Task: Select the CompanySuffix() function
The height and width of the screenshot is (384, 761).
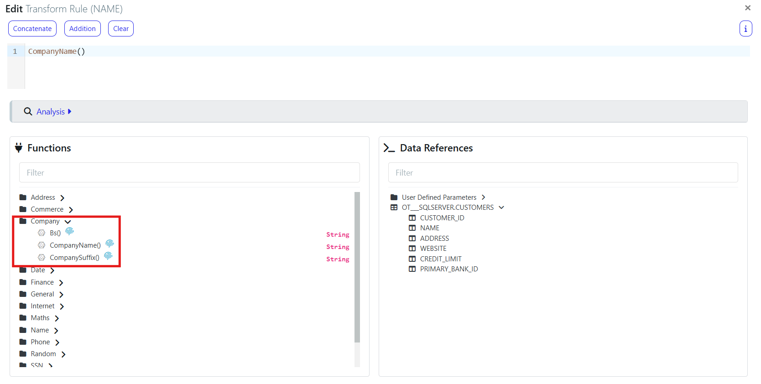Action: pyautogui.click(x=74, y=257)
